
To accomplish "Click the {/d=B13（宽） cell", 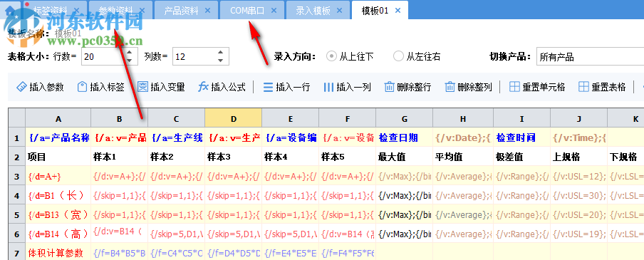I will tap(58, 214).
